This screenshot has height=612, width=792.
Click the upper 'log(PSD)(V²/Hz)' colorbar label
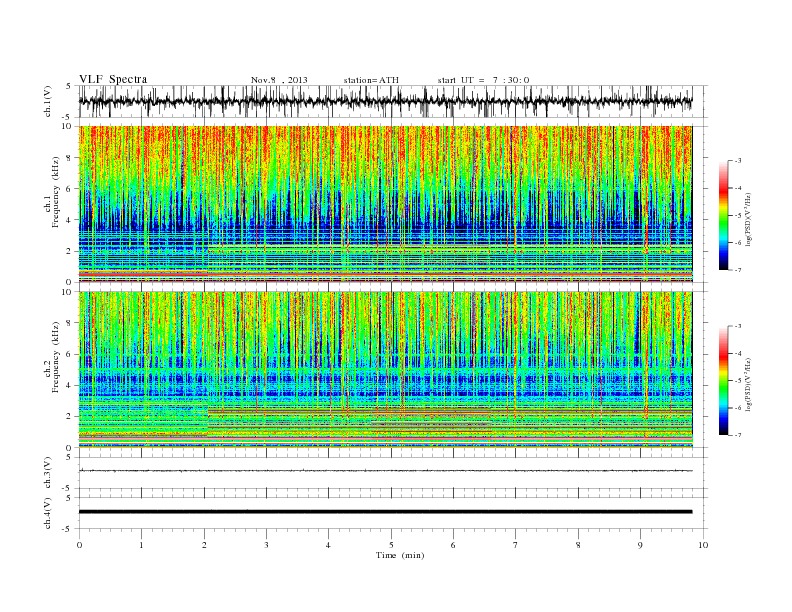(x=748, y=219)
